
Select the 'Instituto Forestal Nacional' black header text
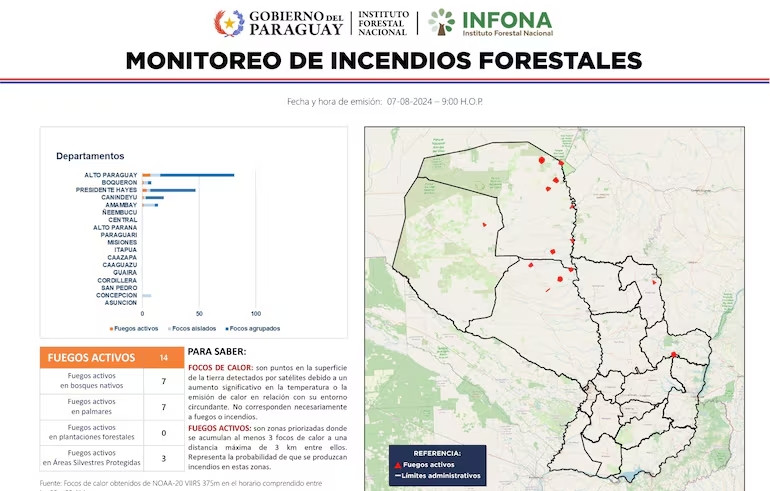click(383, 23)
